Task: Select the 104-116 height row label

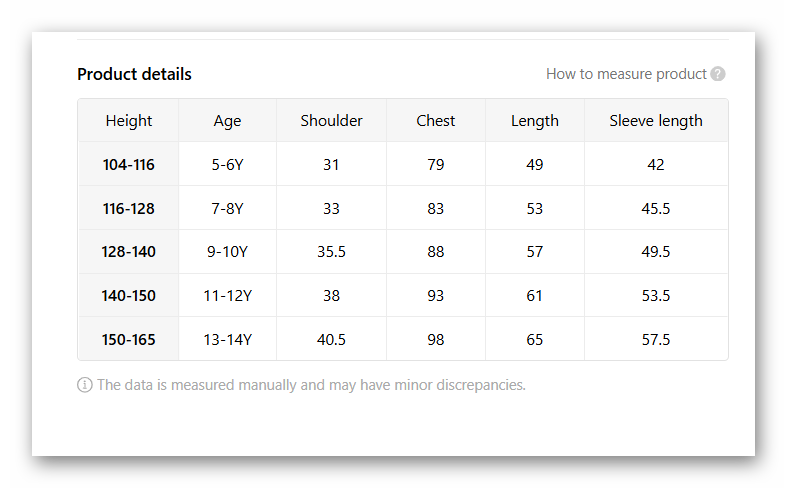Action: point(129,165)
